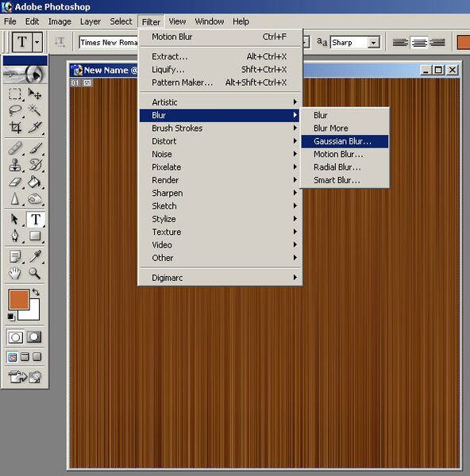Open Pattern Maker filter
470x476 pixels.
coord(220,83)
